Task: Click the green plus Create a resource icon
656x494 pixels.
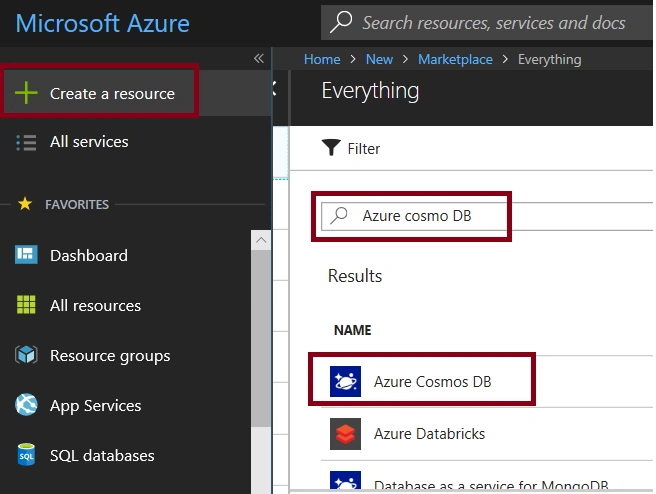Action: 26,93
